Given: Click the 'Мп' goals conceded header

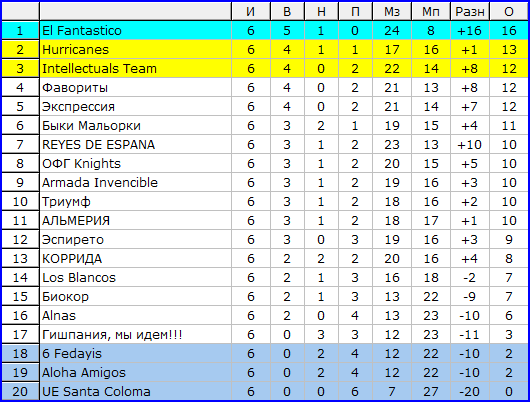Looking at the screenshot, I should click(431, 11).
